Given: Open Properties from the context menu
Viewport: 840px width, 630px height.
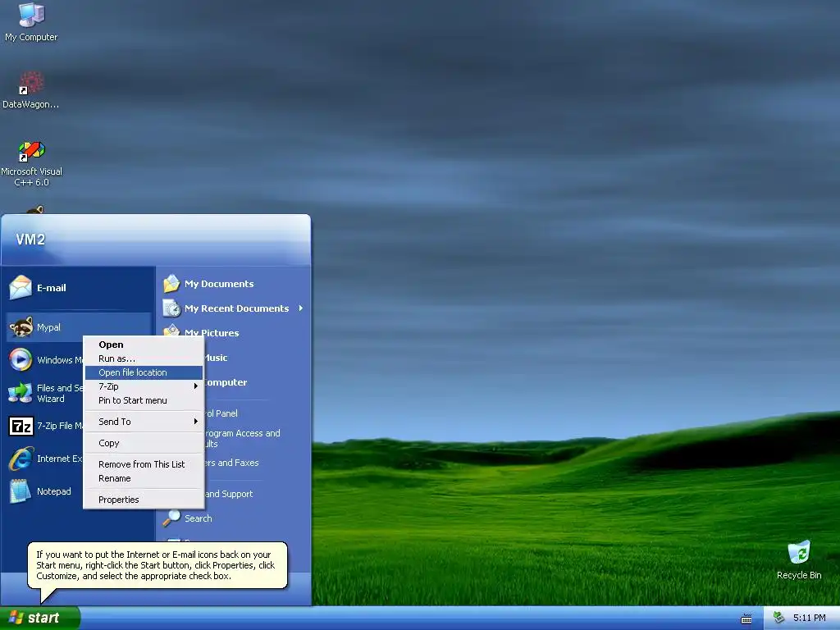Looking at the screenshot, I should click(144, 500).
